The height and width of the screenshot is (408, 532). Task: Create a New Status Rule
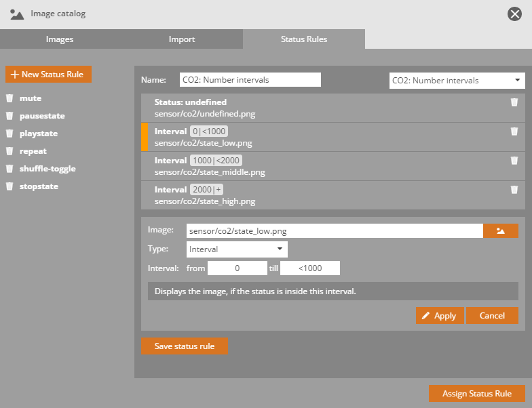tap(48, 74)
